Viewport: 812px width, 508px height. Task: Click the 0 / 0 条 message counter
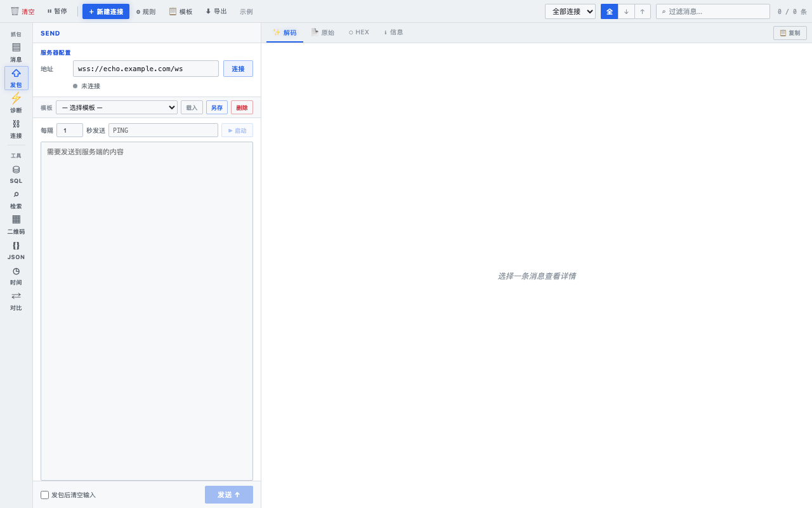792,11
